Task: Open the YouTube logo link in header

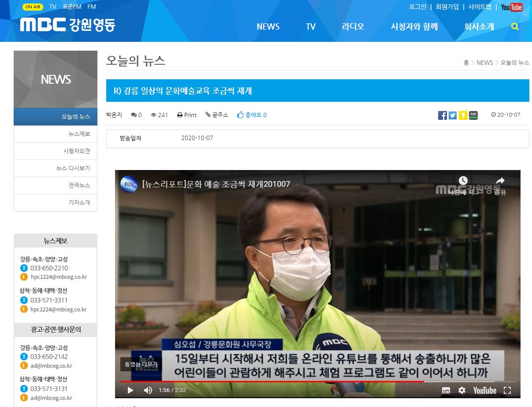Action: 512,7
